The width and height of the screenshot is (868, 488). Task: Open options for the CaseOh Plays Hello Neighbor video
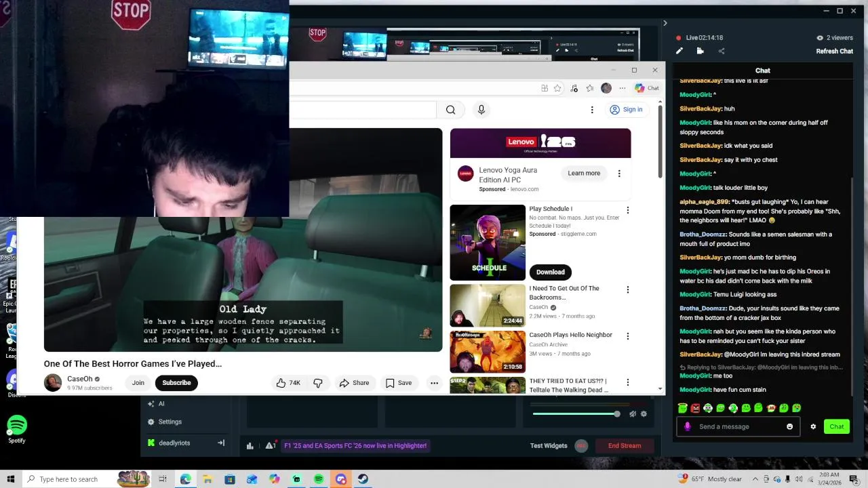(x=627, y=336)
